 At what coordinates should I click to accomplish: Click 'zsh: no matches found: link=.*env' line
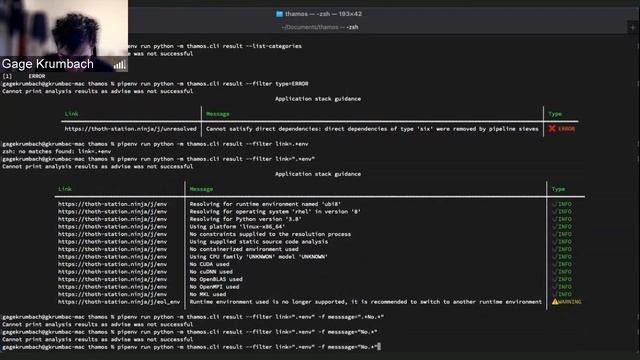pyautogui.click(x=56, y=151)
